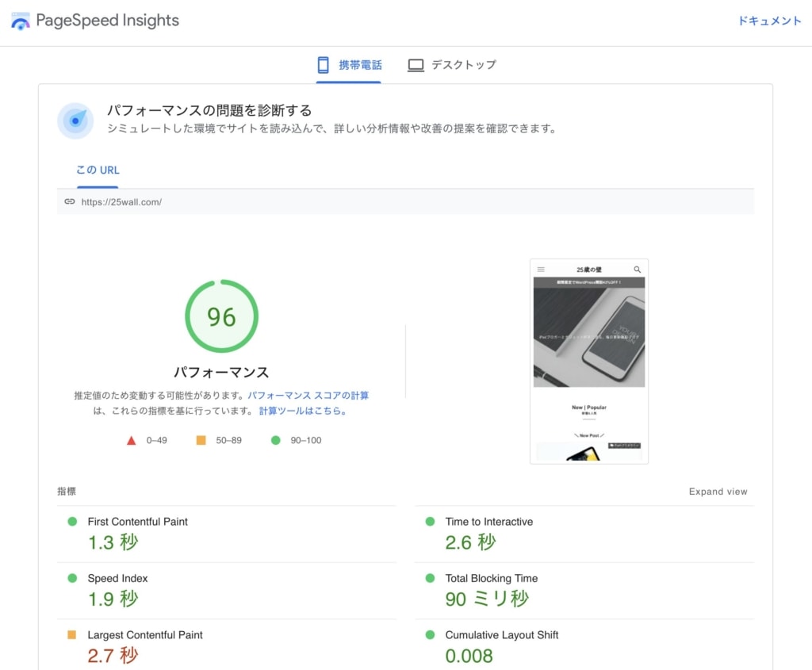Click the 2.6 秒 value
The width and height of the screenshot is (812, 670).
point(471,542)
